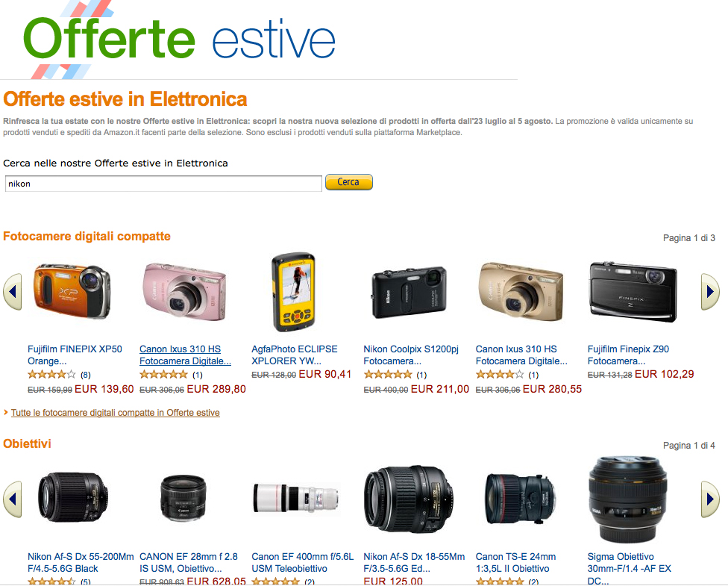Viewport: 728px width, 586px height.
Task: Click the search field containing nikon
Action: (163, 184)
